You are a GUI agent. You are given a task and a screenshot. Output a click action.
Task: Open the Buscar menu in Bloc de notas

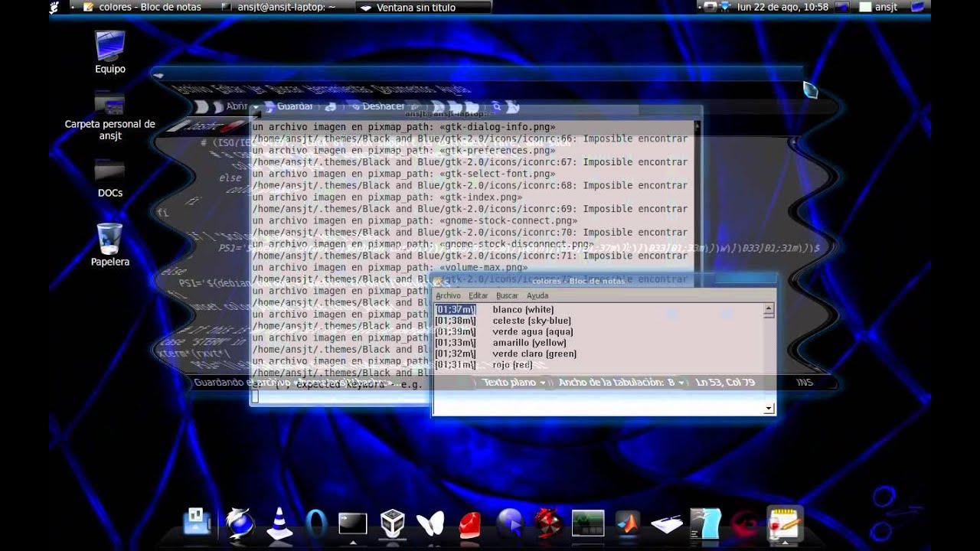tap(507, 295)
